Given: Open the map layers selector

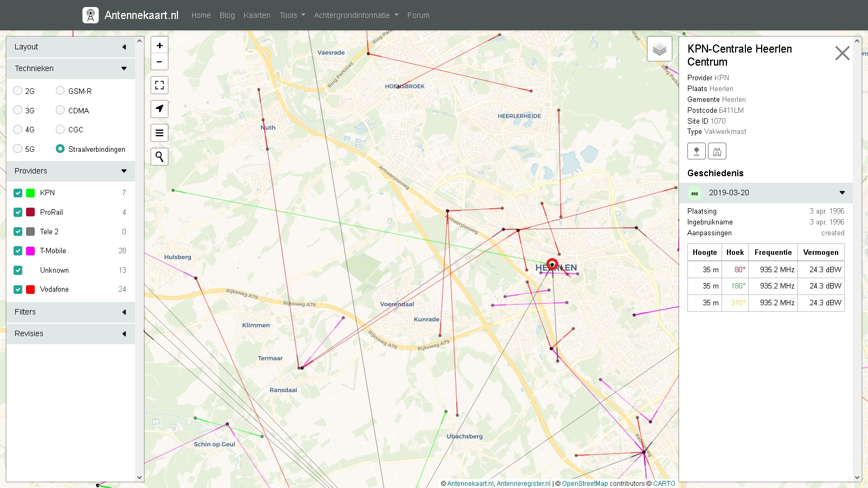Looking at the screenshot, I should pyautogui.click(x=660, y=50).
